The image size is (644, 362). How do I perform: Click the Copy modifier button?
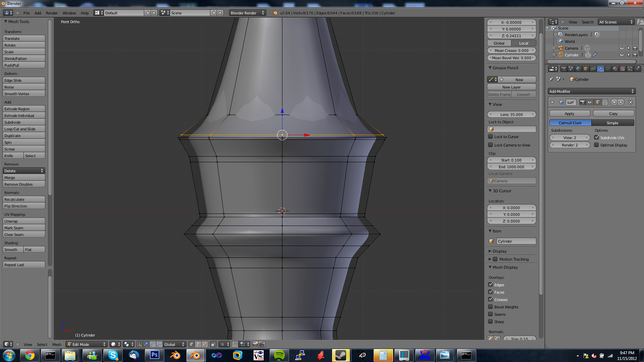(613, 113)
